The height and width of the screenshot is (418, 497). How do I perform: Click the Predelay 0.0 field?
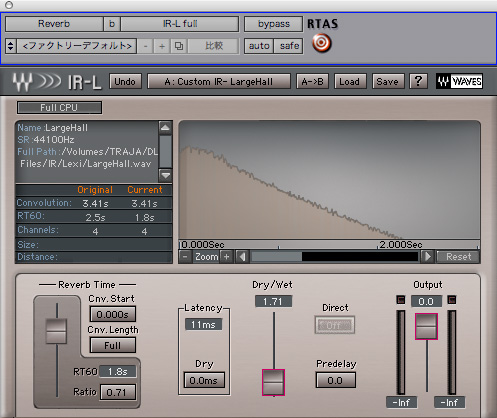335,380
